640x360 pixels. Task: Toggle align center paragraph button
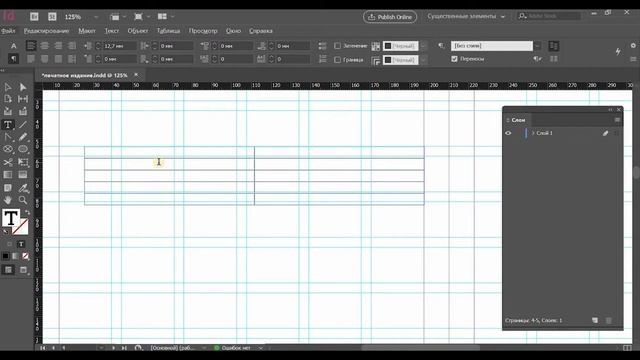44,46
